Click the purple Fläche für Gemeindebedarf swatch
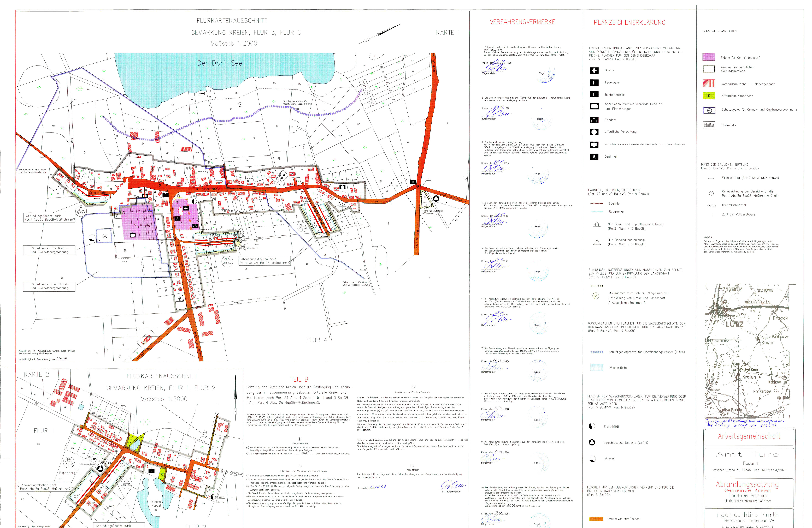812x528 pixels. (709, 57)
